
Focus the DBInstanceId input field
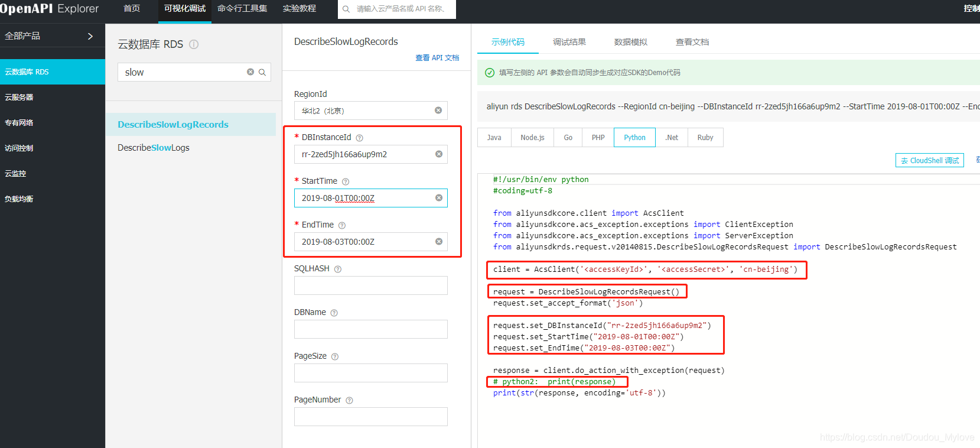[371, 154]
